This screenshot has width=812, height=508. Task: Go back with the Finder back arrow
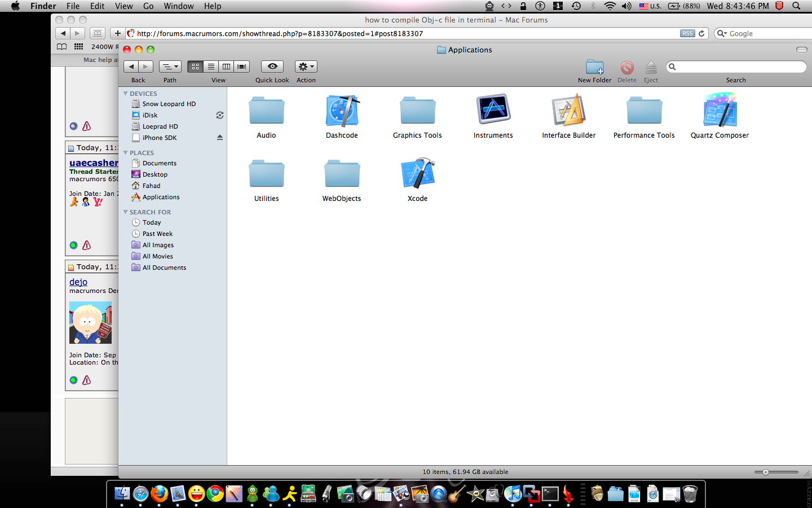(x=131, y=67)
